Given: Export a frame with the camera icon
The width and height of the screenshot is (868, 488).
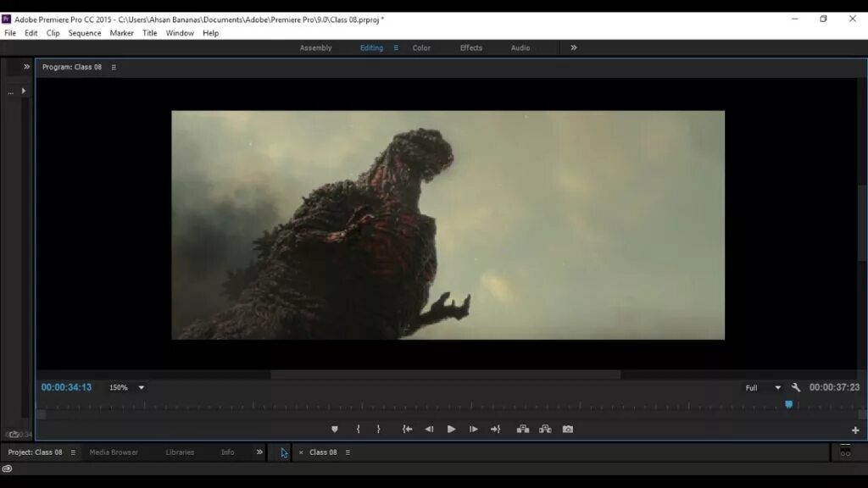Looking at the screenshot, I should point(568,430).
